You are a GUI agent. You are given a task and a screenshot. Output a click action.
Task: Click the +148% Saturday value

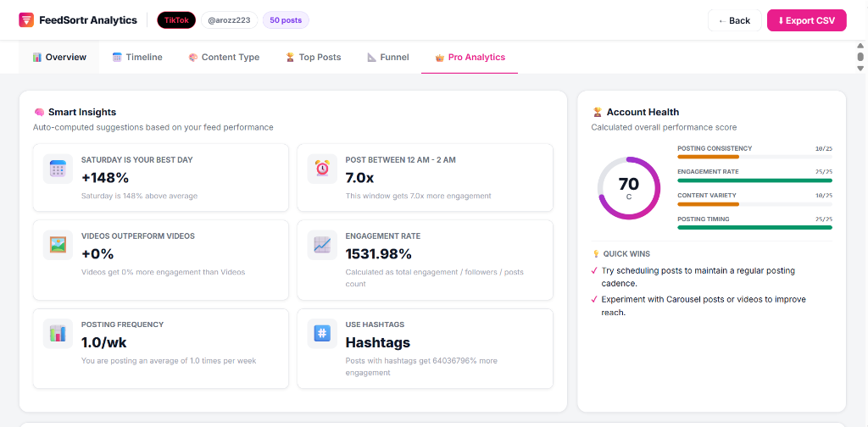point(104,178)
